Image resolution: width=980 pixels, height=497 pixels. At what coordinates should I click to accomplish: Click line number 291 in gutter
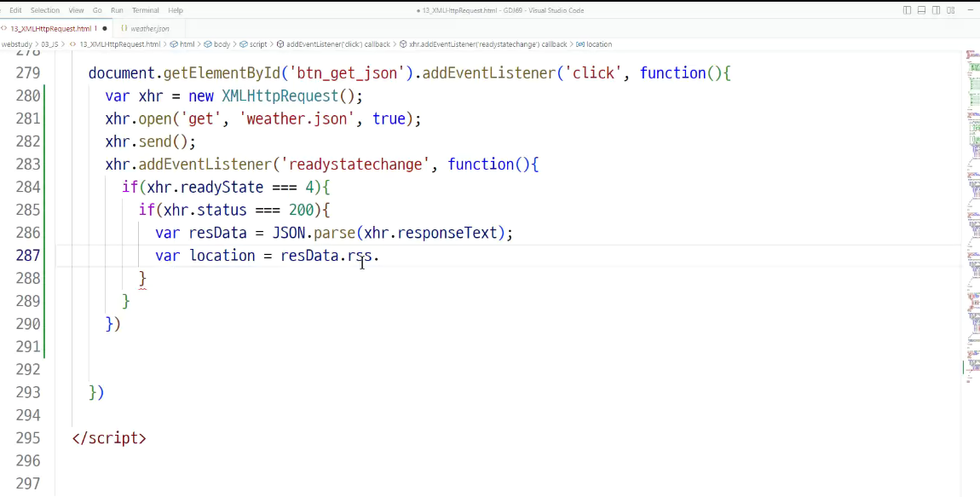[28, 347]
